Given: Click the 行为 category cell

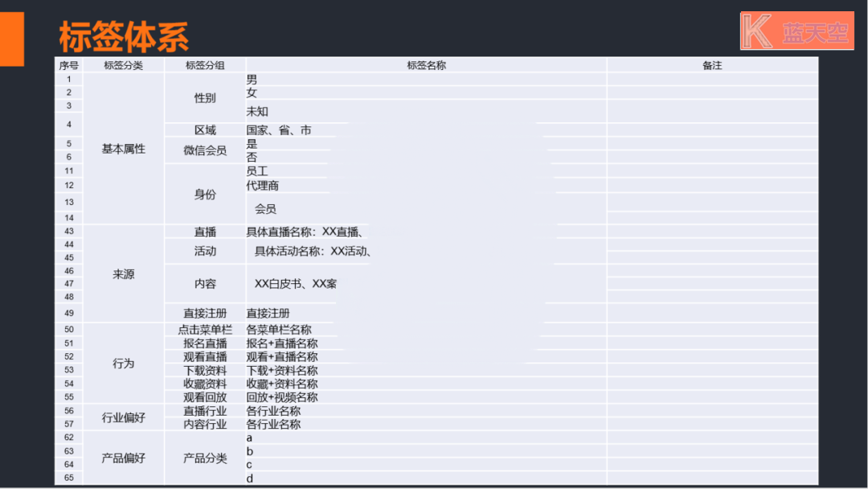Looking at the screenshot, I should (x=123, y=364).
